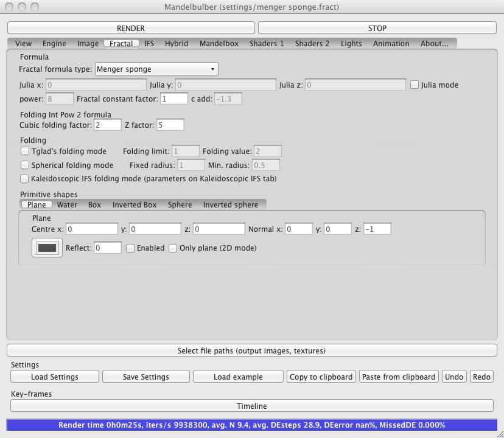The height and width of the screenshot is (438, 504).
Task: Click the plane color swatch button
Action: point(47,248)
